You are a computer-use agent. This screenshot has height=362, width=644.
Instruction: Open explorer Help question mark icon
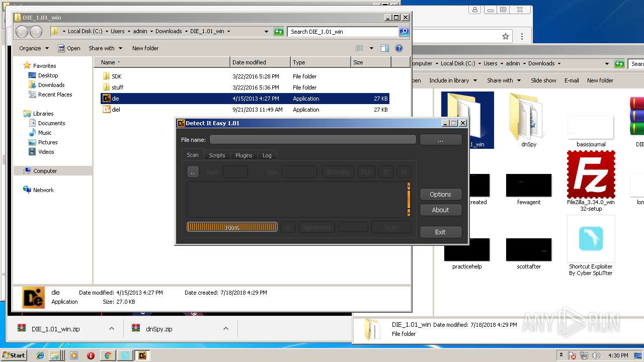(x=399, y=48)
